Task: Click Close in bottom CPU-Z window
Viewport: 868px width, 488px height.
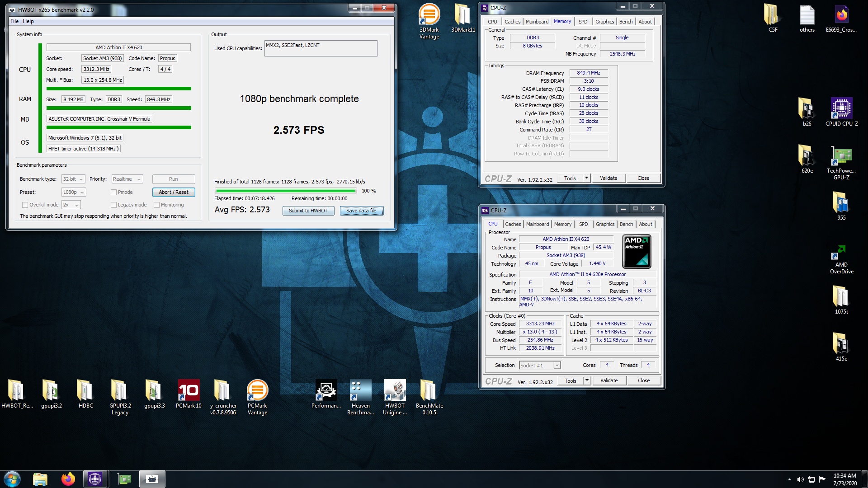Action: click(x=644, y=380)
